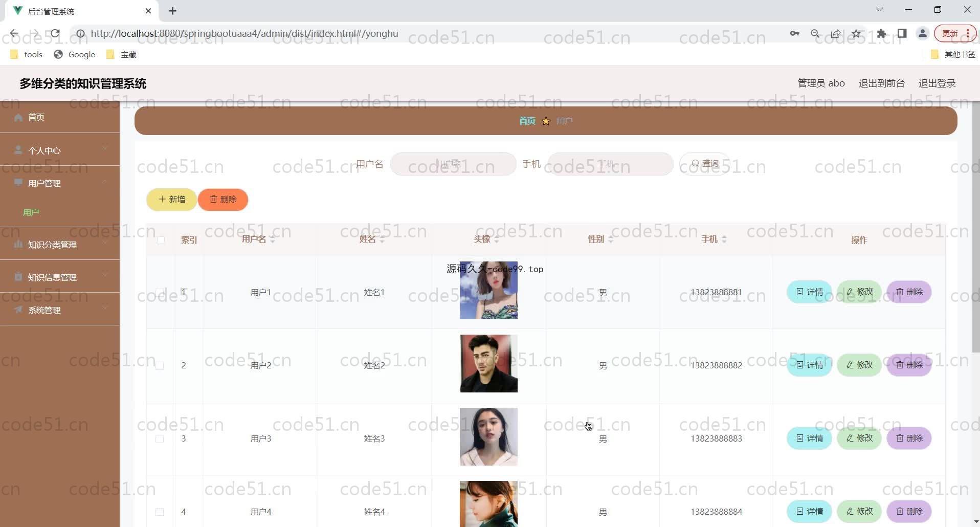The image size is (980, 527).
Task: Click 管理员 abo in the header
Action: pyautogui.click(x=821, y=83)
